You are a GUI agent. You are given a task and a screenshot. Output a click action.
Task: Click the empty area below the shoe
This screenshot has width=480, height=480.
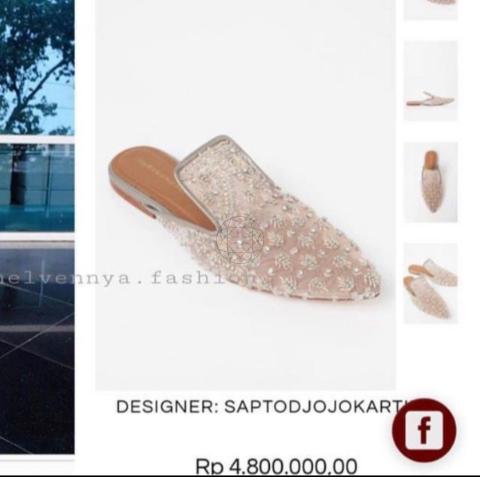click(x=246, y=347)
